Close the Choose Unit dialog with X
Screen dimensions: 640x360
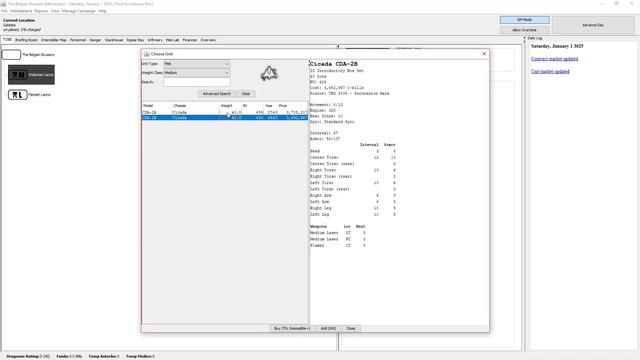[x=484, y=54]
